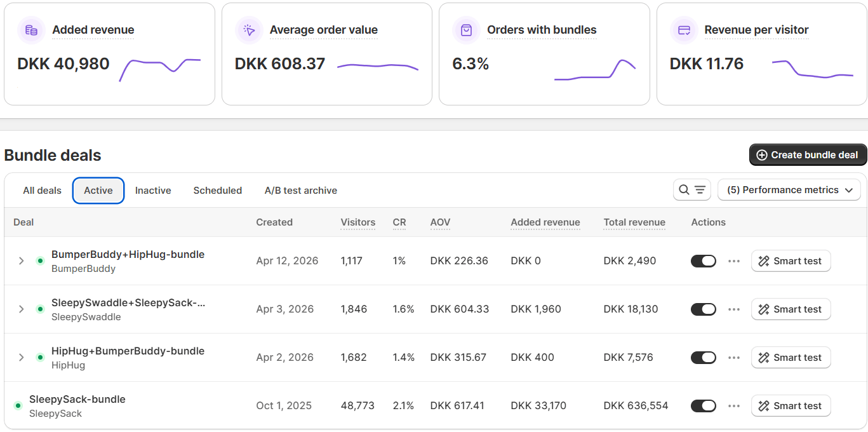
Task: Disable the SleepySwaddle+SleepySack bundle toggle
Action: pos(704,309)
